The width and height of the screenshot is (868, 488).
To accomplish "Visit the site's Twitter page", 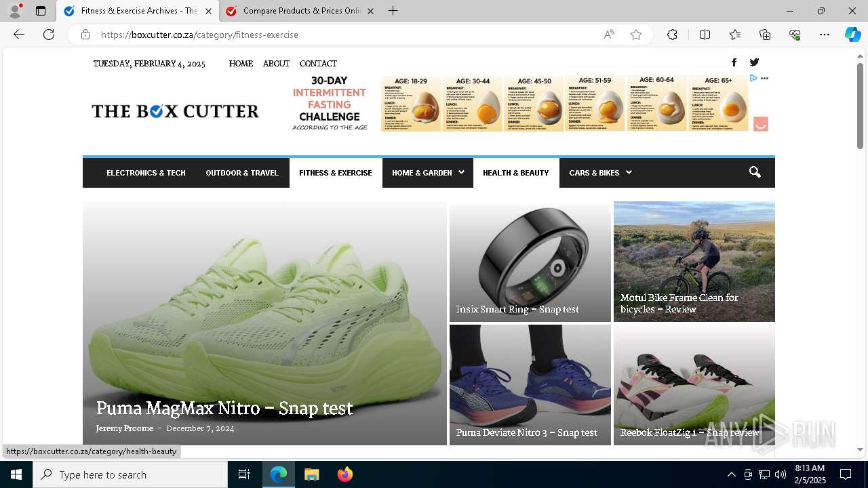I will click(754, 62).
